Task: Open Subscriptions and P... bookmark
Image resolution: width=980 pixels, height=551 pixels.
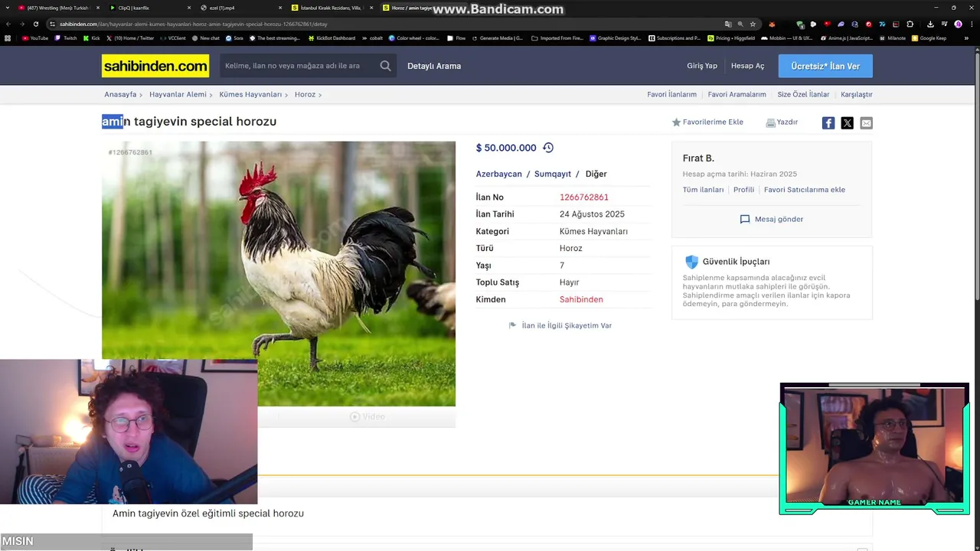Action: click(674, 38)
